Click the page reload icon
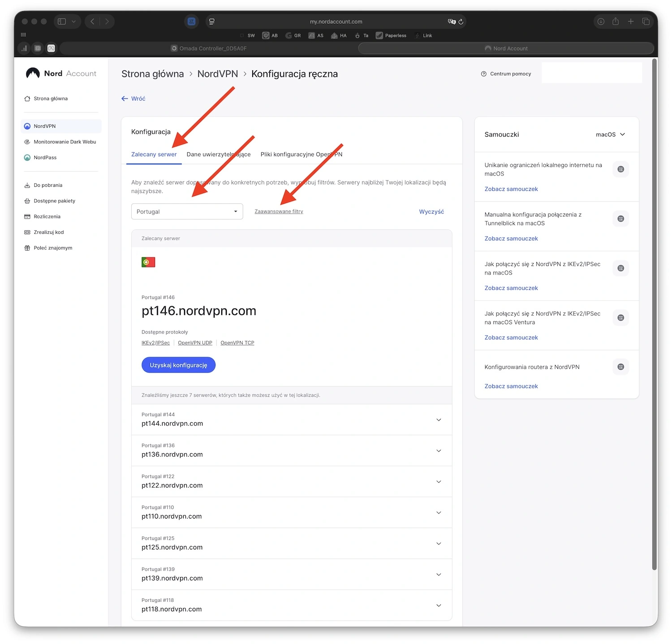The image size is (672, 644). click(x=461, y=21)
